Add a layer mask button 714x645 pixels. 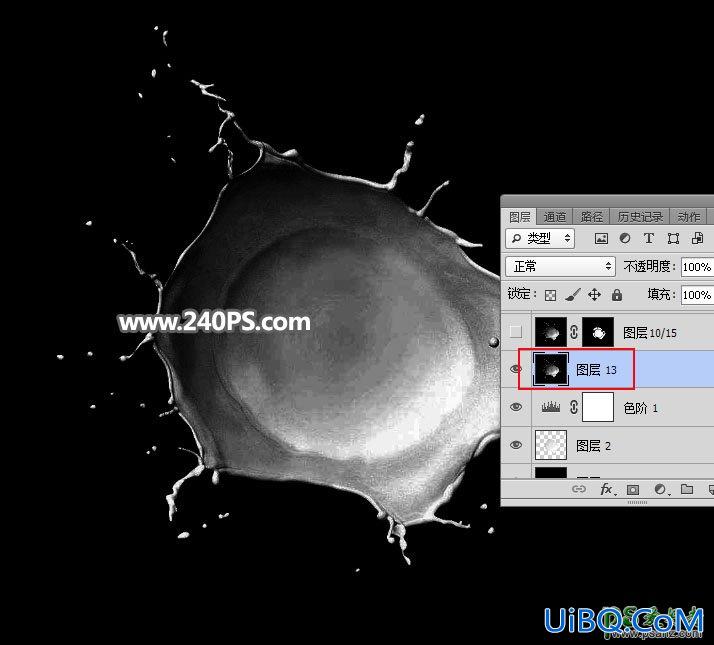coord(632,489)
